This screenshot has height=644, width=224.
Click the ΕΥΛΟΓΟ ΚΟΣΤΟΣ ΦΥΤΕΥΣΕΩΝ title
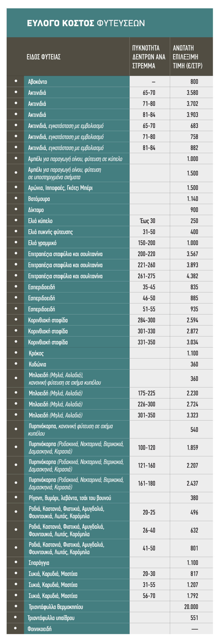tap(86, 23)
